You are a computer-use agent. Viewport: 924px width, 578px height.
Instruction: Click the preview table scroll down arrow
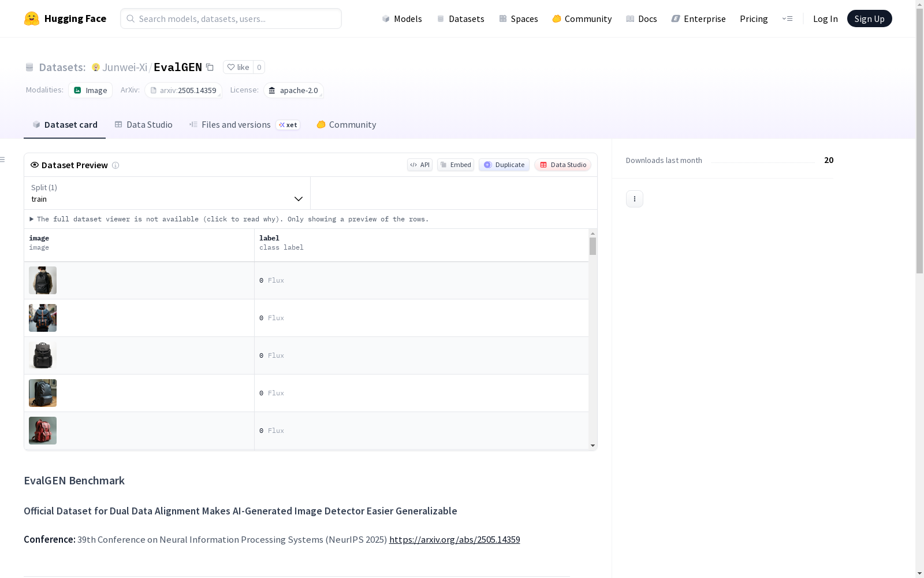[593, 446]
